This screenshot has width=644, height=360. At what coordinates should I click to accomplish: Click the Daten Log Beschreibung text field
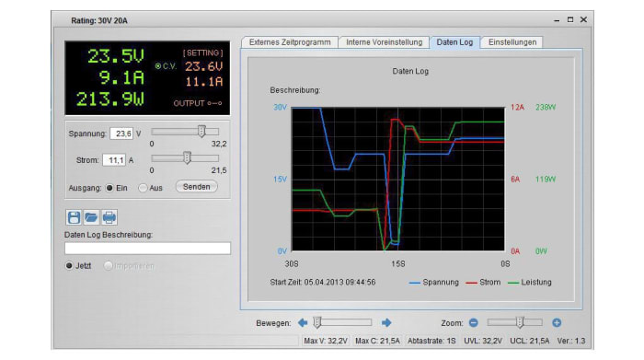pos(147,249)
